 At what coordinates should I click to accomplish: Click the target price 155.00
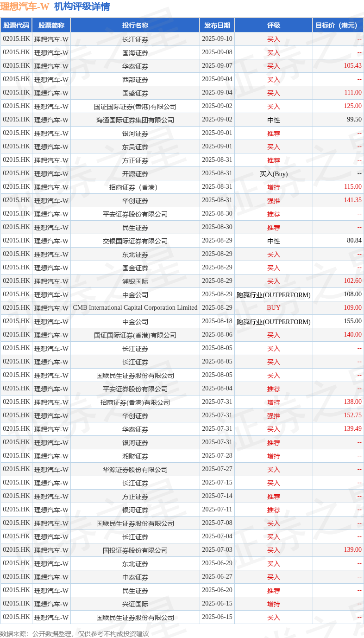pyautogui.click(x=353, y=321)
